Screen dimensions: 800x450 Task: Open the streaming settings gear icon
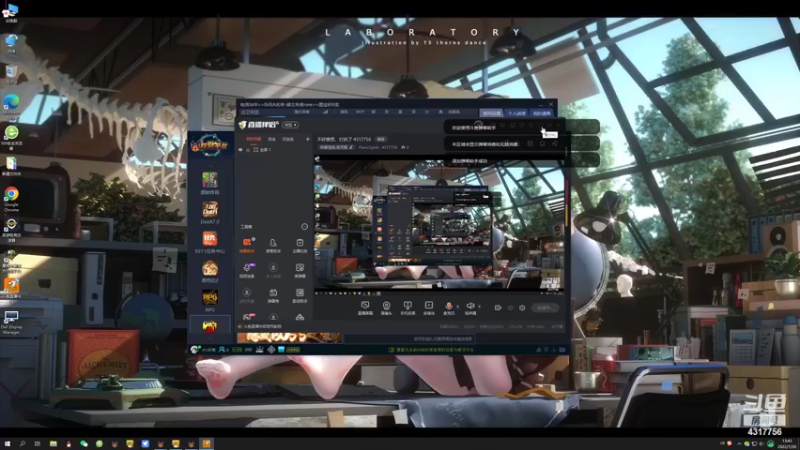pyautogui.click(x=522, y=308)
